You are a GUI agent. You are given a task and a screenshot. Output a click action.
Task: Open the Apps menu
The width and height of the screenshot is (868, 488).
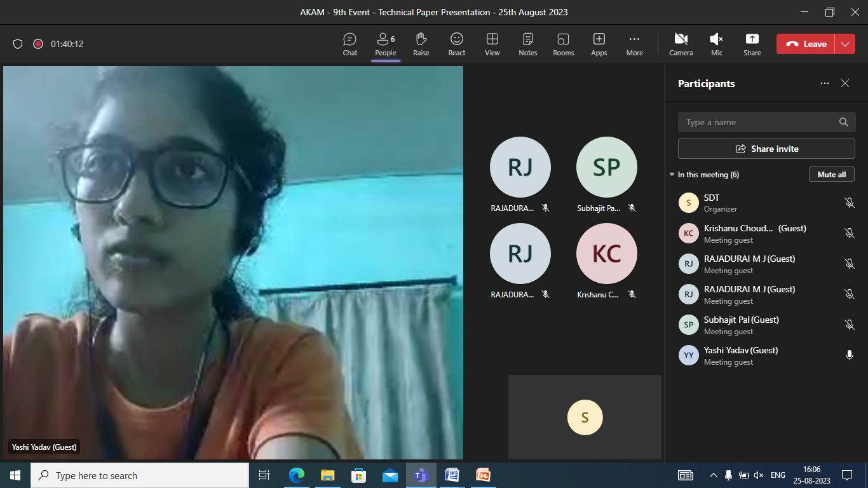(599, 44)
